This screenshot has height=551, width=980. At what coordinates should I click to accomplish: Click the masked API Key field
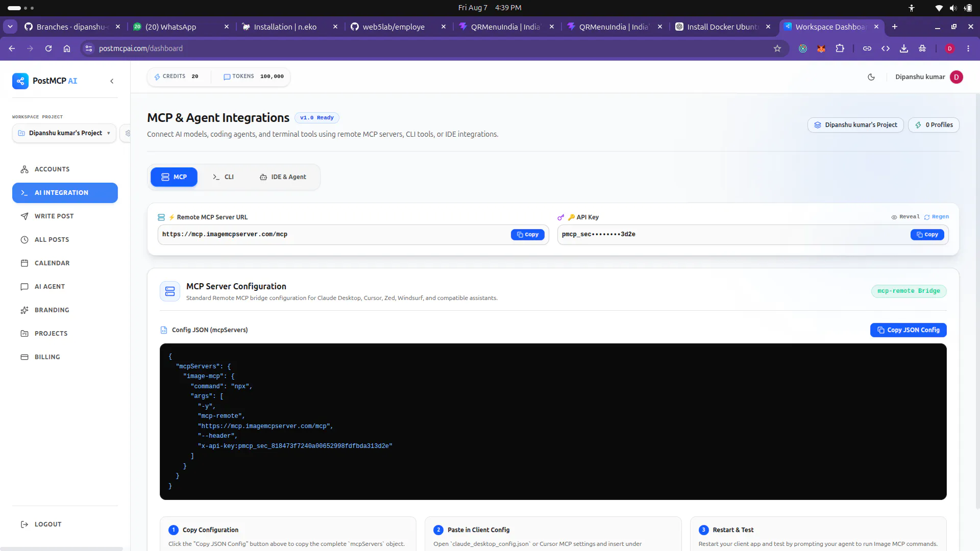tap(753, 235)
